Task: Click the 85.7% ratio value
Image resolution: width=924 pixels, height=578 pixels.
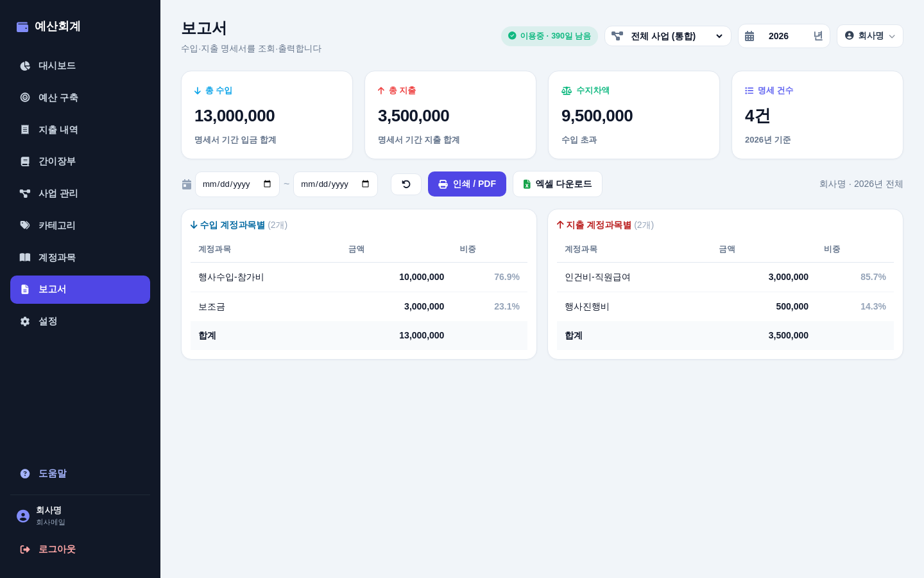Action: [x=873, y=277]
